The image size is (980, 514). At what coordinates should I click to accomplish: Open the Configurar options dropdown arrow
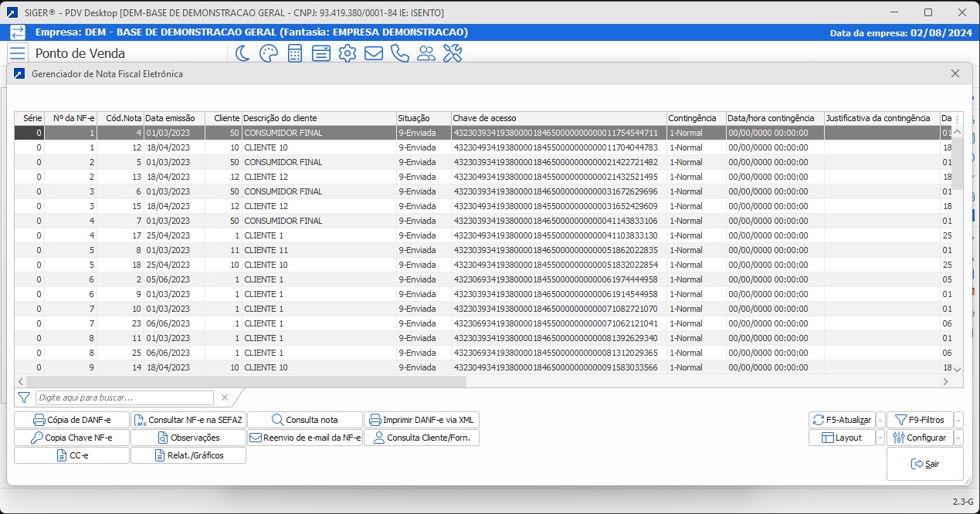tap(958, 438)
